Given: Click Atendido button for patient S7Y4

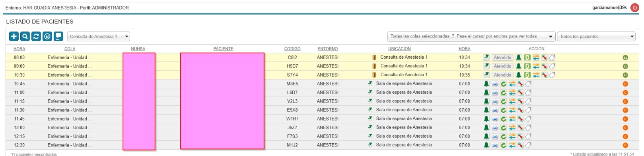Looking at the screenshot, I should 502,75.
